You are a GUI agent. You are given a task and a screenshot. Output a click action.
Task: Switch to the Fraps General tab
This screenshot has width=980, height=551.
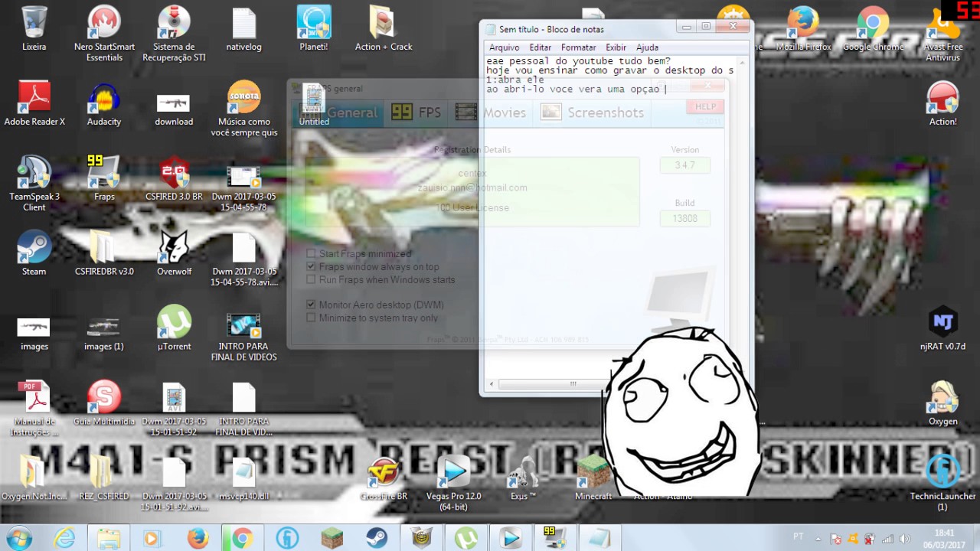(338, 112)
